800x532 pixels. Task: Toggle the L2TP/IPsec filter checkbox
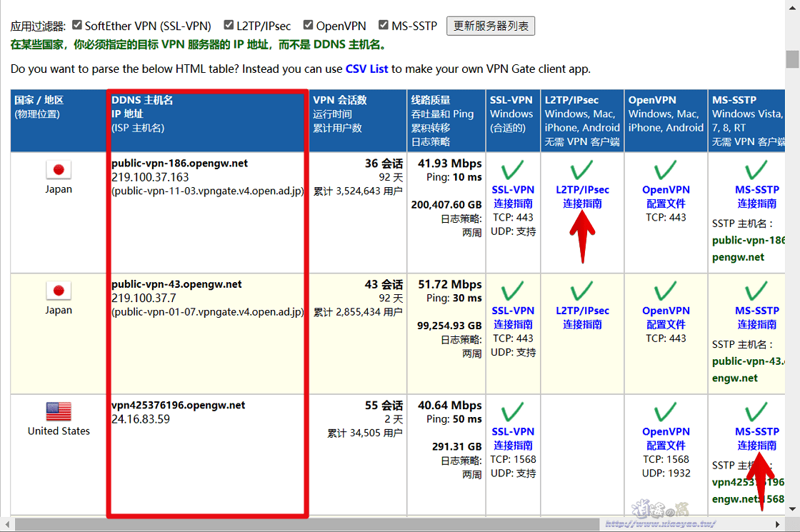coord(229,25)
